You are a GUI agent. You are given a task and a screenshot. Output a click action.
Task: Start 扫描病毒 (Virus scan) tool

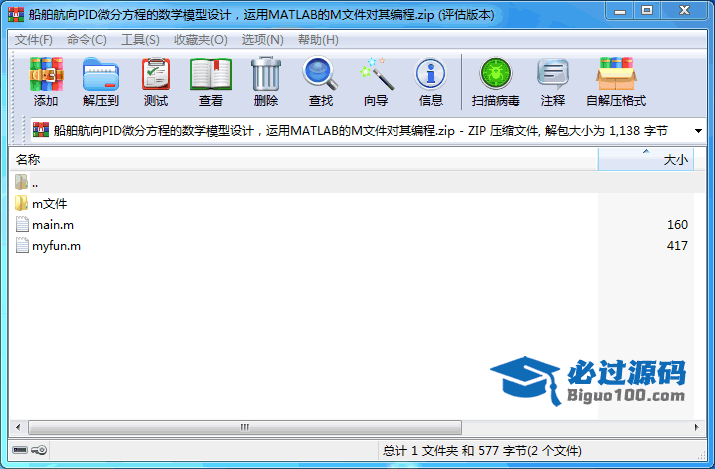pos(496,74)
